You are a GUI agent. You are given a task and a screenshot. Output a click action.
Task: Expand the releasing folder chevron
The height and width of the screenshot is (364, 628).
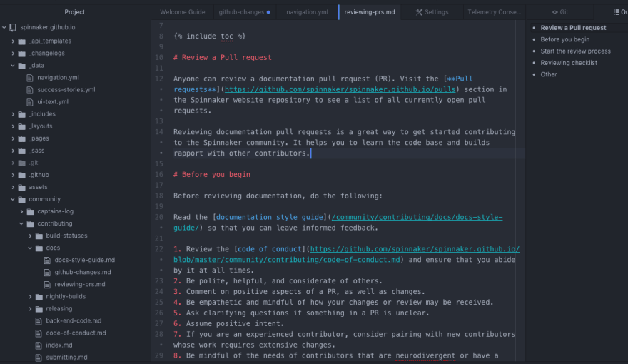(x=30, y=309)
